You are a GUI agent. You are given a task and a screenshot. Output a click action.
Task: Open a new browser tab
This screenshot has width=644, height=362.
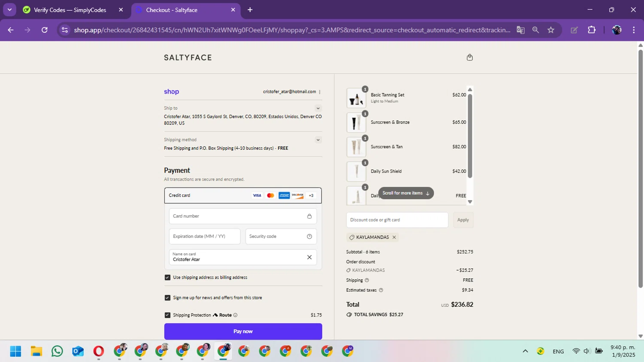tap(250, 10)
